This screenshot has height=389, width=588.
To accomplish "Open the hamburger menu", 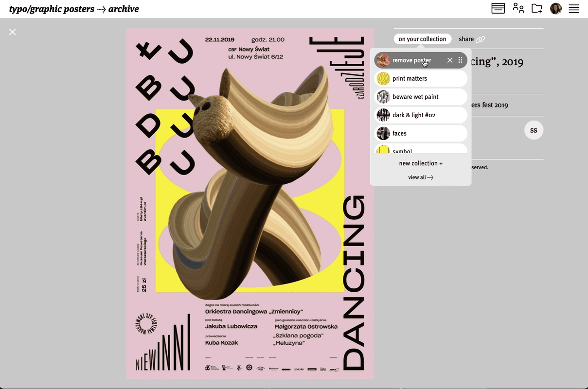I will pos(574,8).
